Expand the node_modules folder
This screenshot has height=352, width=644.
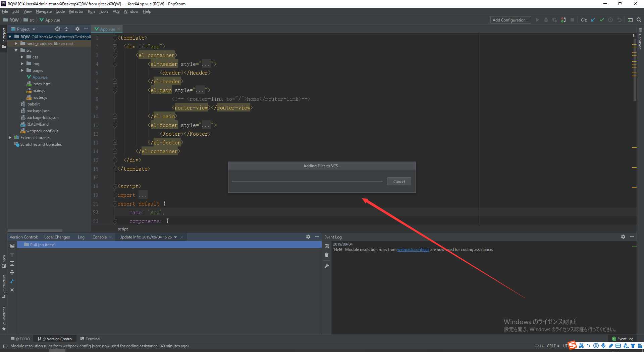coord(16,44)
